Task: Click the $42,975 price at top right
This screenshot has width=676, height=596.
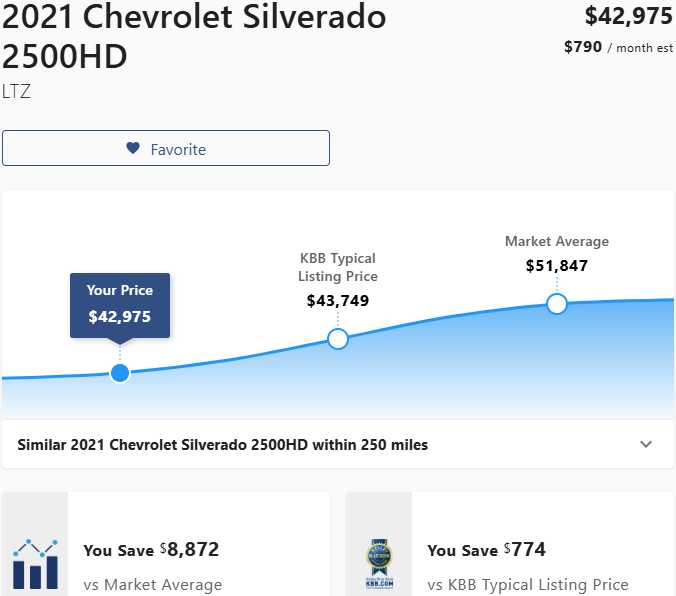Action: pyautogui.click(x=628, y=16)
